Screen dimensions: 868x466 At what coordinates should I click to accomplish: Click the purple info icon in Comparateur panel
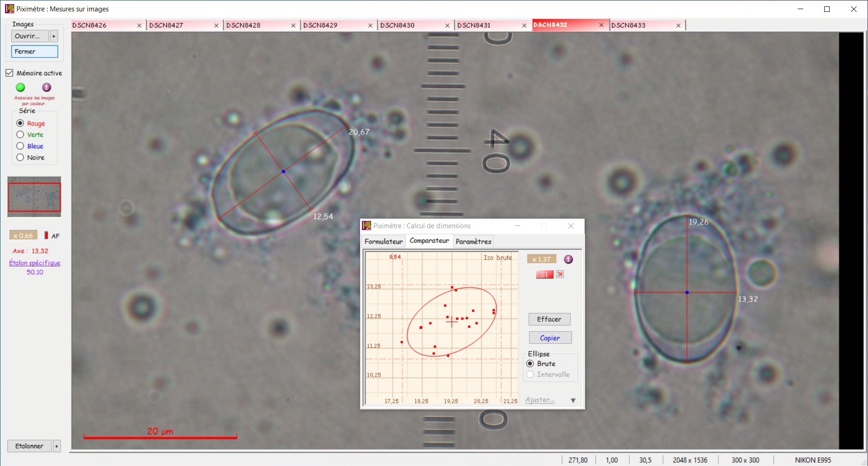click(x=568, y=259)
